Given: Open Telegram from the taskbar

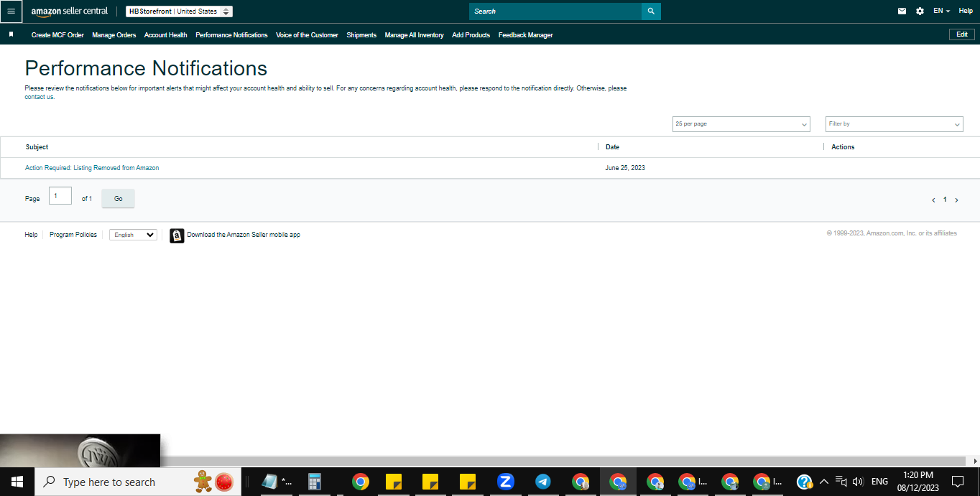Looking at the screenshot, I should pos(542,482).
